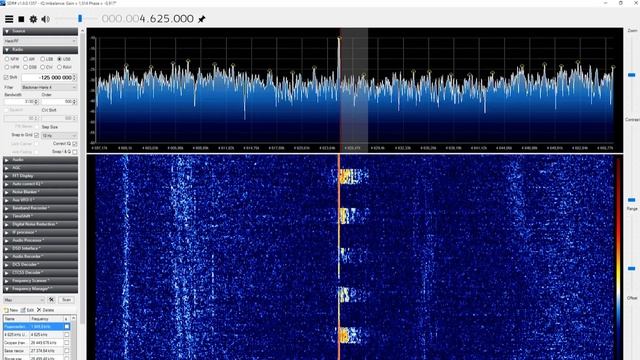Select the WFM demodulation mode

tap(12, 67)
